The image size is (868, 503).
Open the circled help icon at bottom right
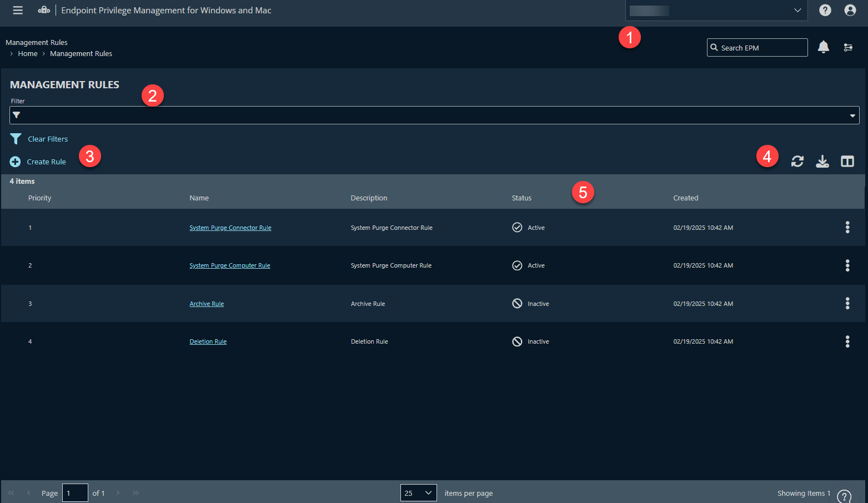[844, 496]
